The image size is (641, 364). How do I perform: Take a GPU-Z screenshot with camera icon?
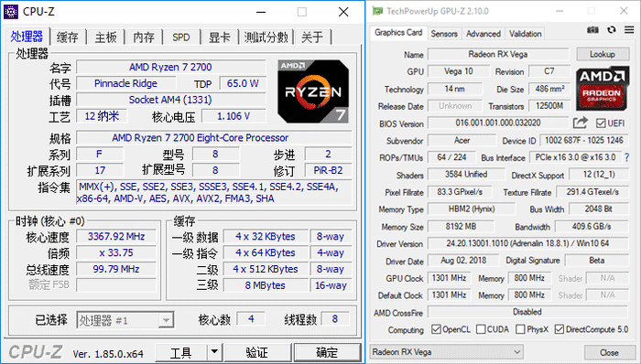coord(592,30)
